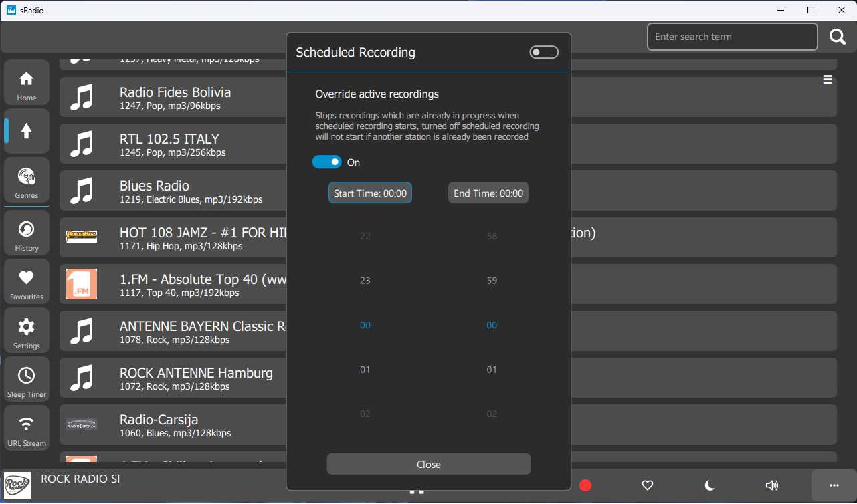Click the volume speaker control
This screenshot has width=857, height=504.
pos(772,485)
